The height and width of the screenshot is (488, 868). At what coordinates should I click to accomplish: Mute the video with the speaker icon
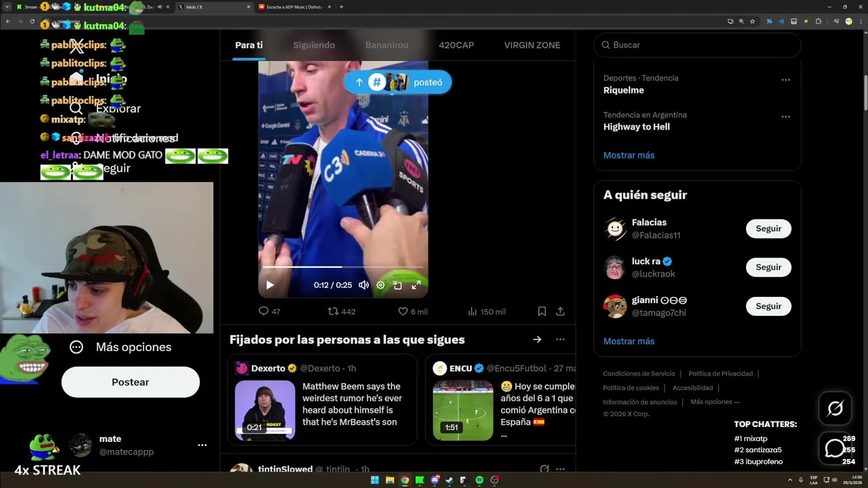tap(363, 285)
